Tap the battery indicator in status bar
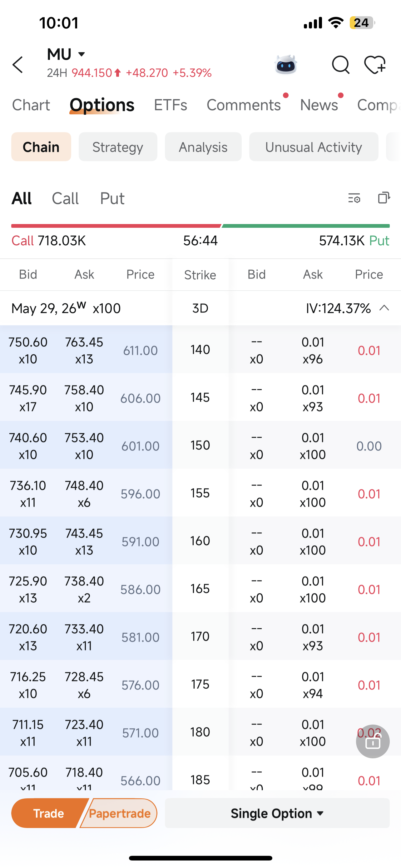 coord(362,22)
